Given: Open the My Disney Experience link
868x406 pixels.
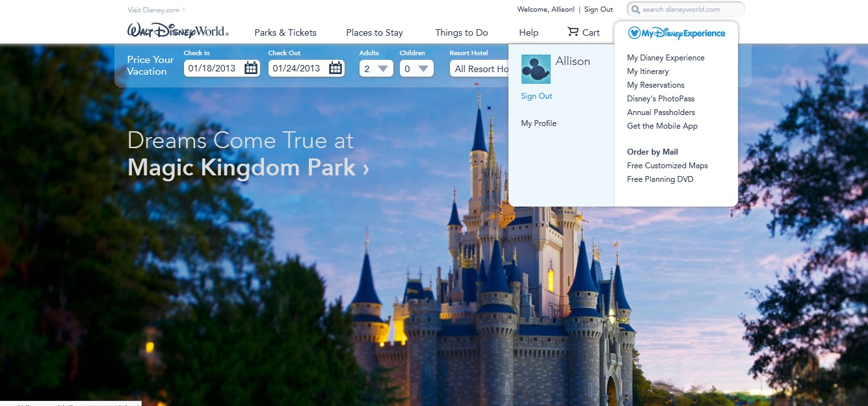Looking at the screenshot, I should (x=666, y=58).
